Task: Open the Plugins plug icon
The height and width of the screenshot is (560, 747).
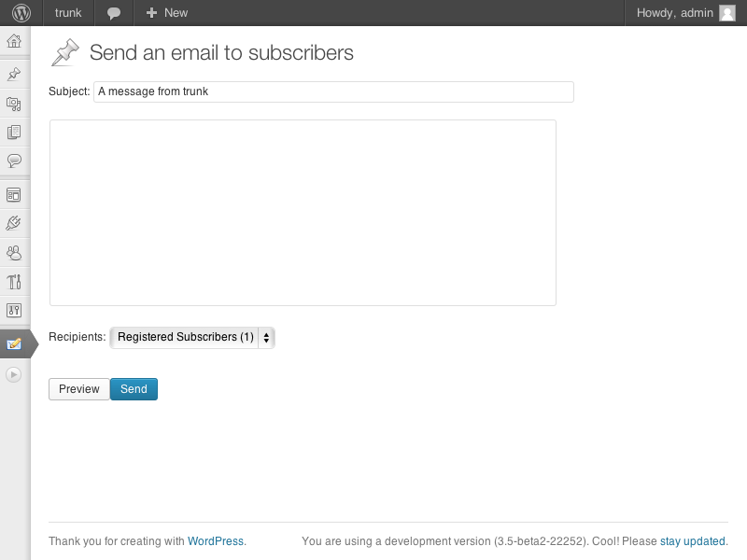Action: 14,223
